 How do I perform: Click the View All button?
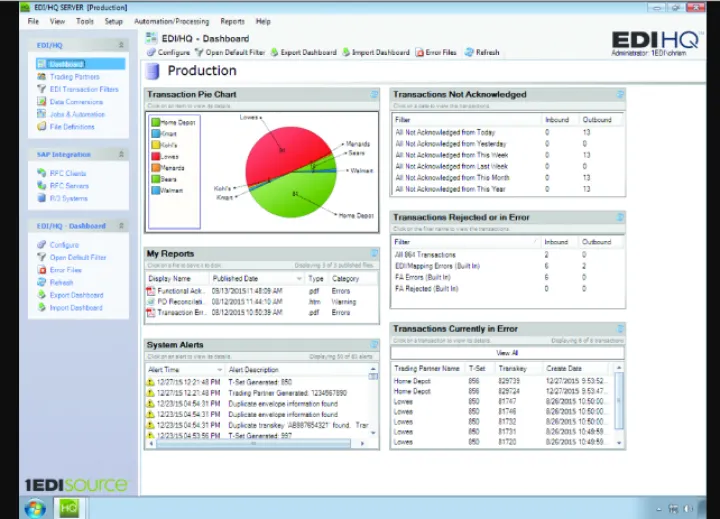(507, 353)
